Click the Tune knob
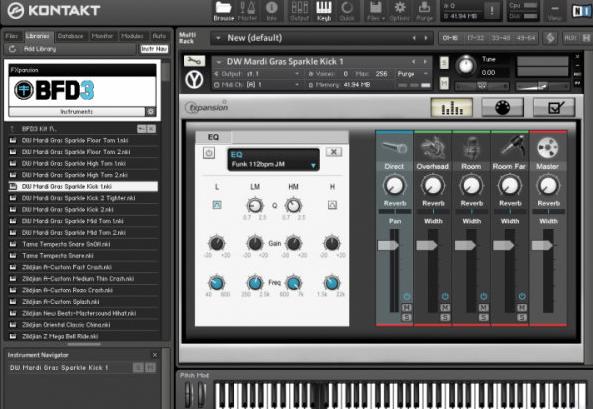 (x=466, y=65)
